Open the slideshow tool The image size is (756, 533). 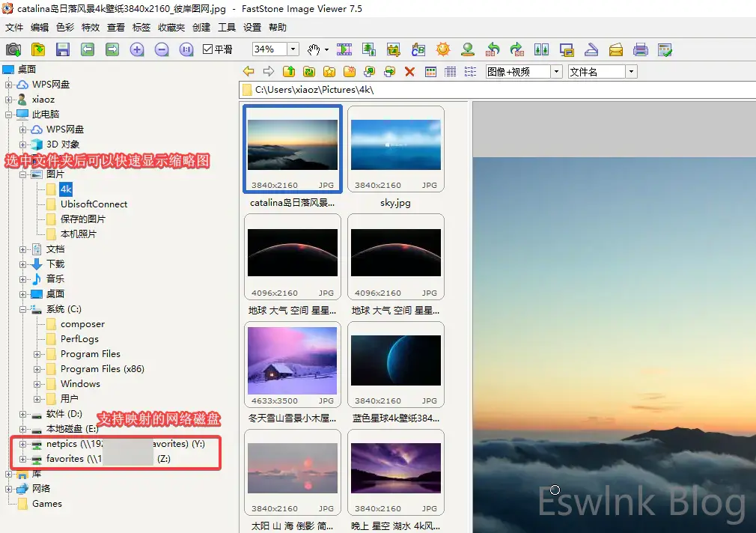(x=344, y=49)
